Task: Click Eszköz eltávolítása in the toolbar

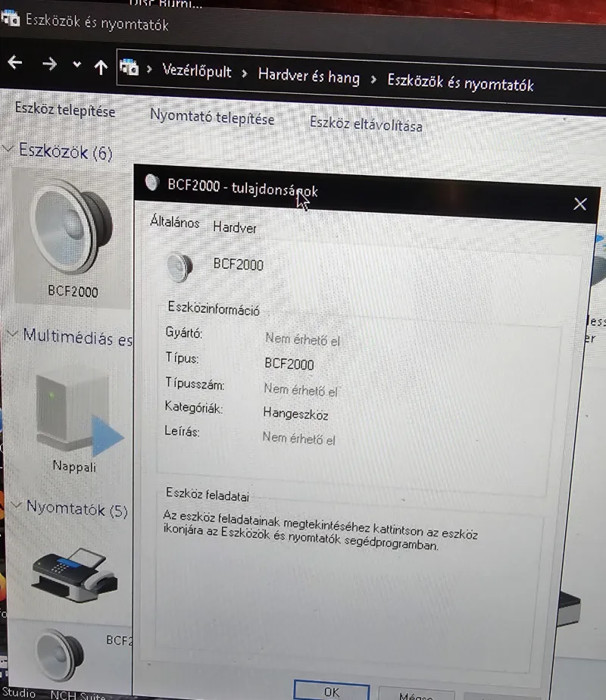Action: coord(366,123)
